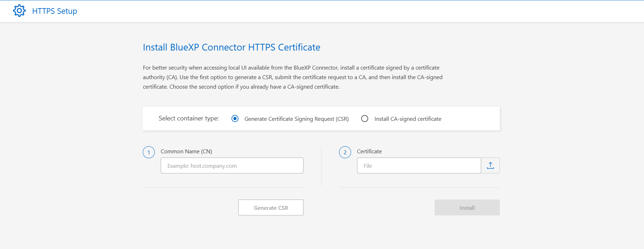Click the 'Select container type:' label
This screenshot has width=644, height=249.
click(x=189, y=119)
